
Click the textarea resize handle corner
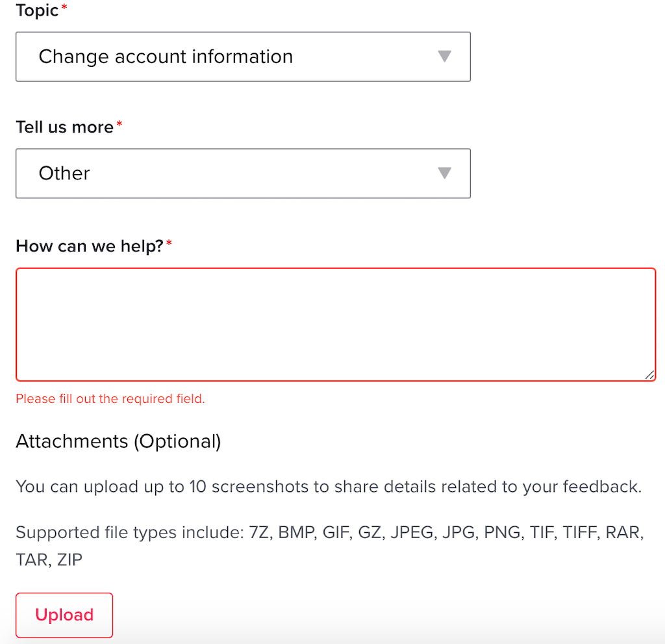649,374
